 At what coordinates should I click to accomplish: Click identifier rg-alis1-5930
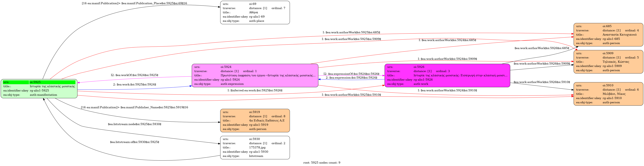tap(259, 152)
